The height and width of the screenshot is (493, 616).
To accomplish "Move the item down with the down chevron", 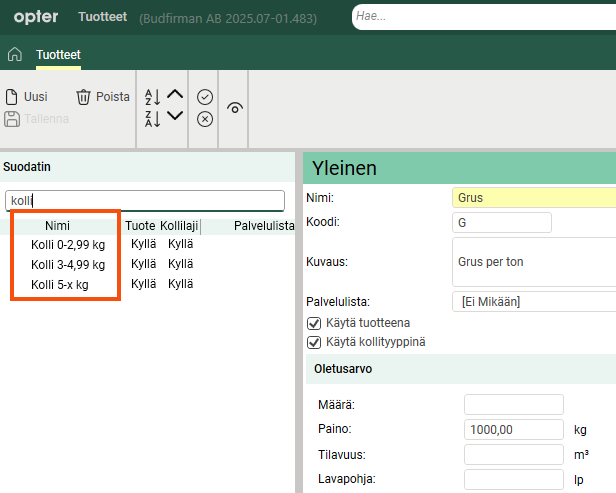I will point(175,116).
